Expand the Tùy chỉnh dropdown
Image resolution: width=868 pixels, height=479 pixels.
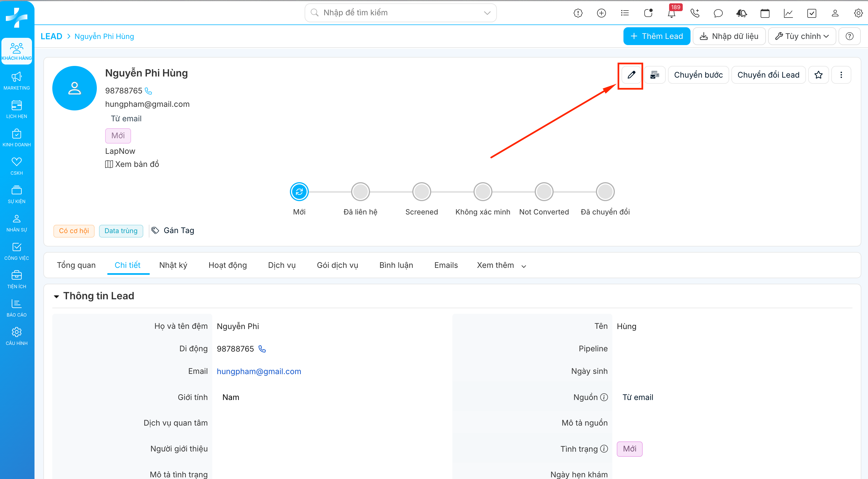(x=802, y=36)
